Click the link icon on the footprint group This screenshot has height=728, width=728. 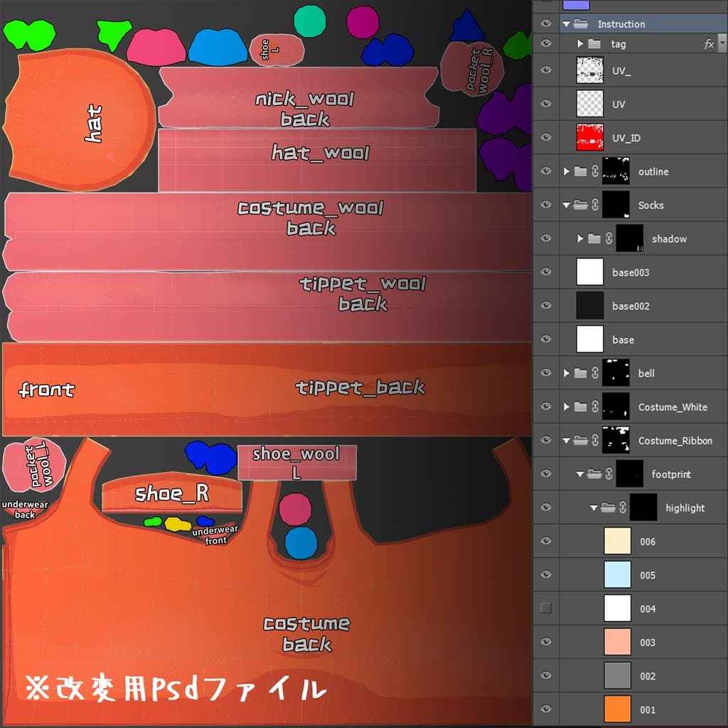click(609, 475)
